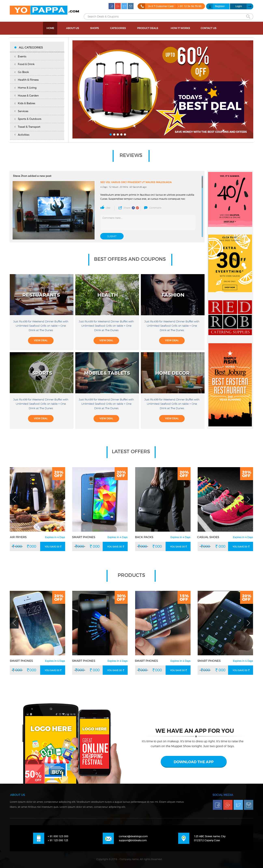Show next Latest Offers with right arrow
263x868 pixels.
tap(248, 499)
